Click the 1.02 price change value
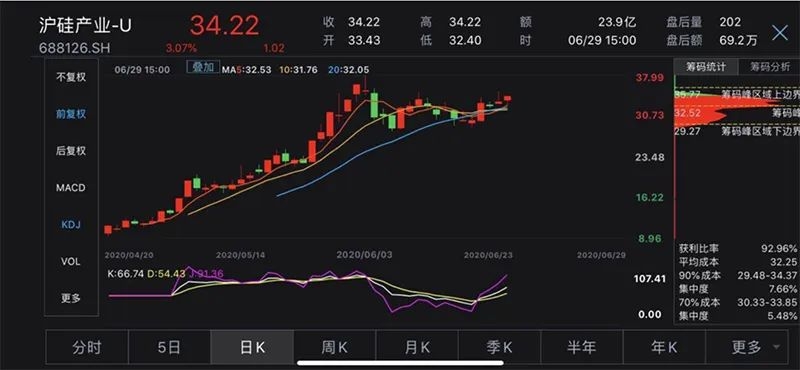Screen dimensions: 800x370 pyautogui.click(x=274, y=48)
